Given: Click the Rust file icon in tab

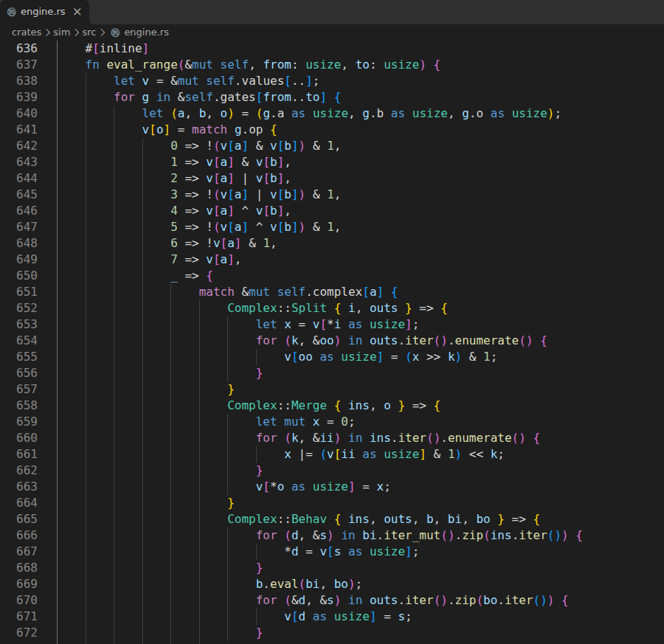Looking at the screenshot, I should point(11,12).
